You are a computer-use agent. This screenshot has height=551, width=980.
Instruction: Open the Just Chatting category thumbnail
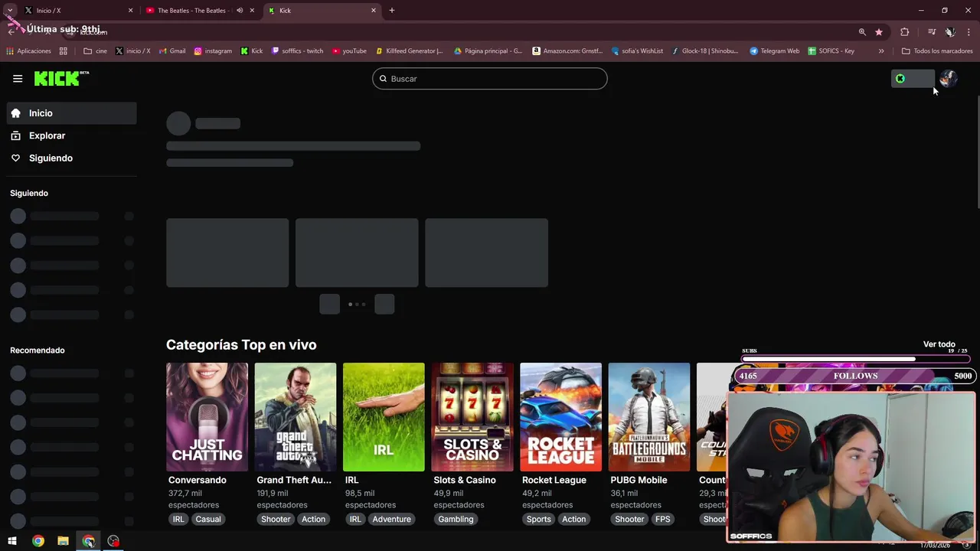[207, 417]
